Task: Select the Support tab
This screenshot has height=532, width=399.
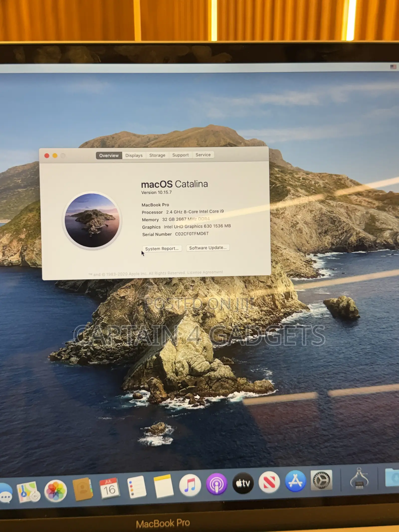Action: 181,155
